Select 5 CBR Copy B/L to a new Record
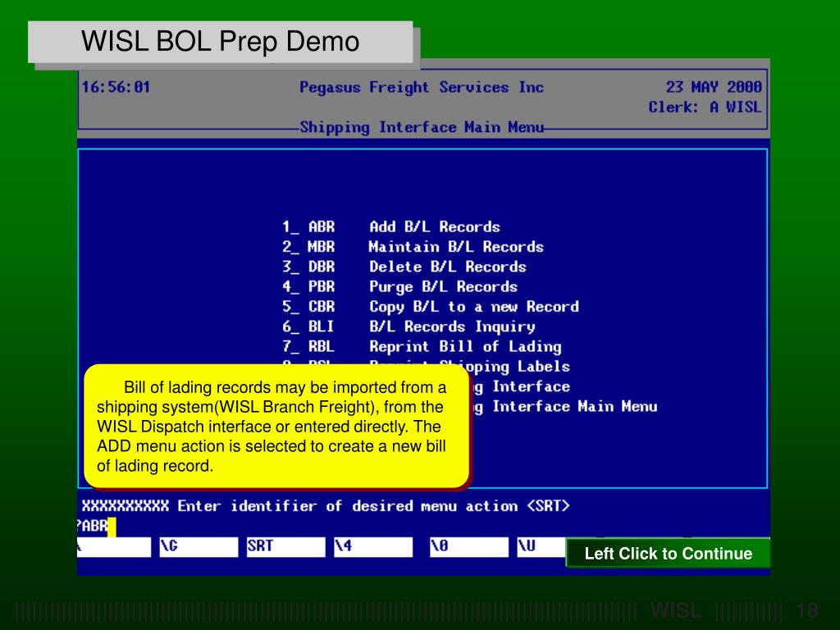Image resolution: width=840 pixels, height=630 pixels. pyautogui.click(x=430, y=307)
